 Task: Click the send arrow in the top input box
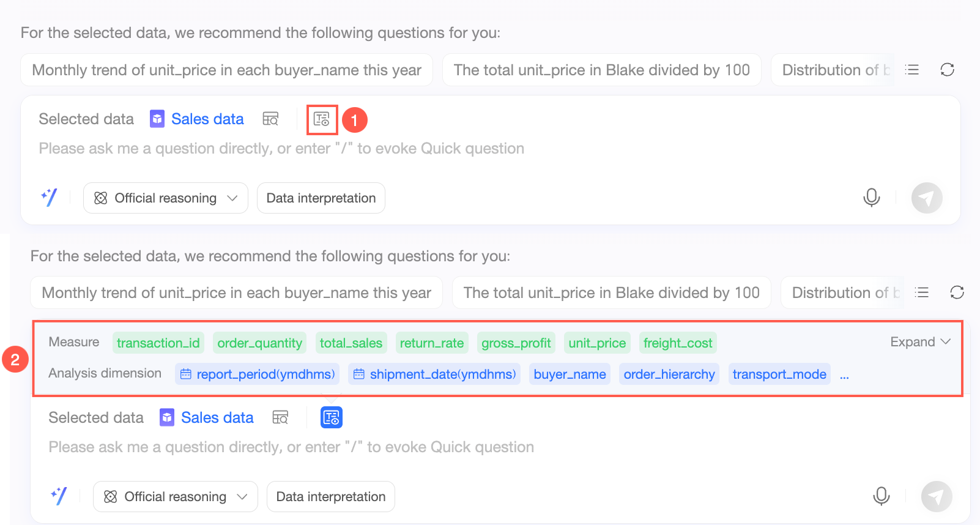pyautogui.click(x=926, y=198)
